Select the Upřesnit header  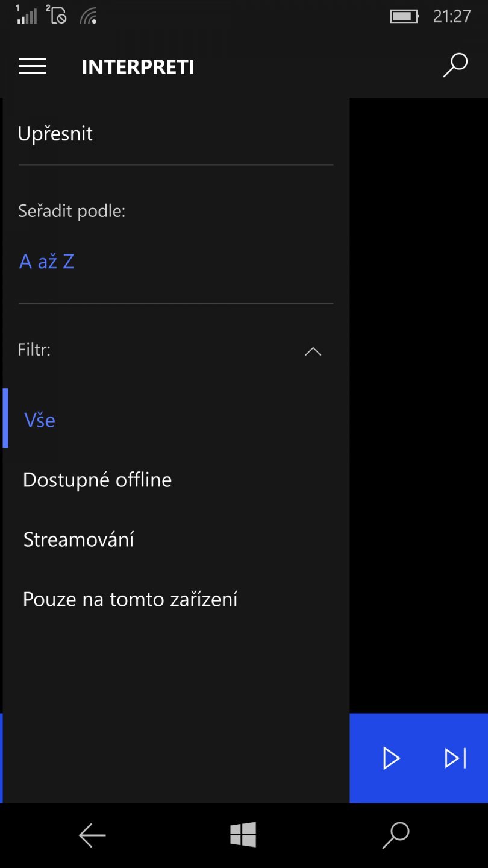55,133
